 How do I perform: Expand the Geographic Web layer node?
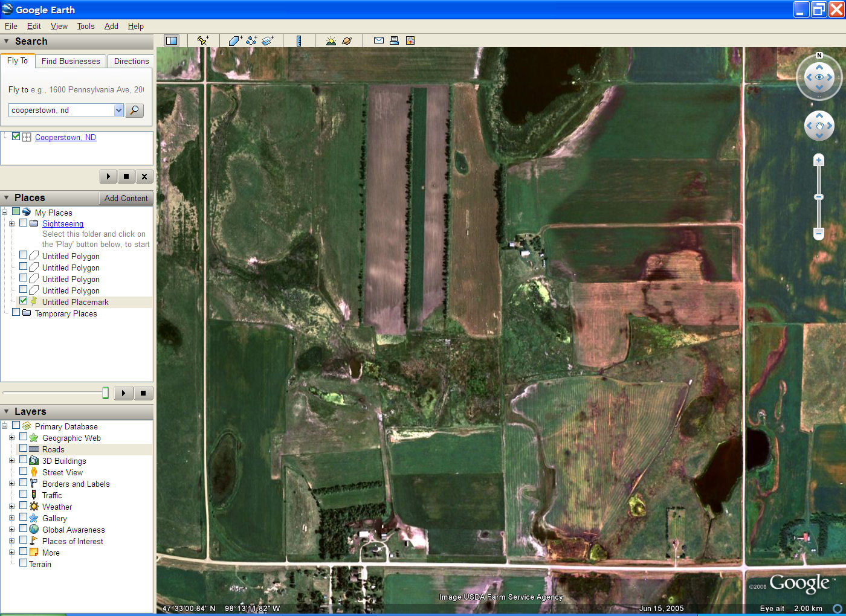(11, 437)
